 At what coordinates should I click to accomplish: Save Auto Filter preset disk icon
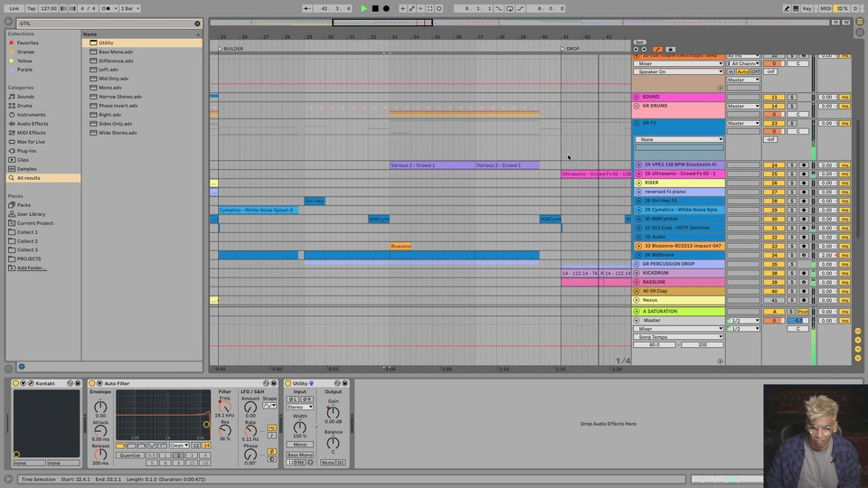tap(273, 383)
